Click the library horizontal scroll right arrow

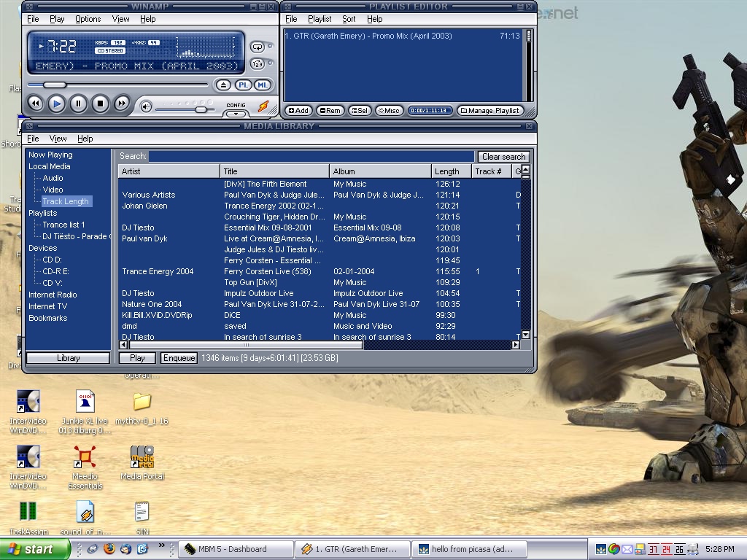516,345
